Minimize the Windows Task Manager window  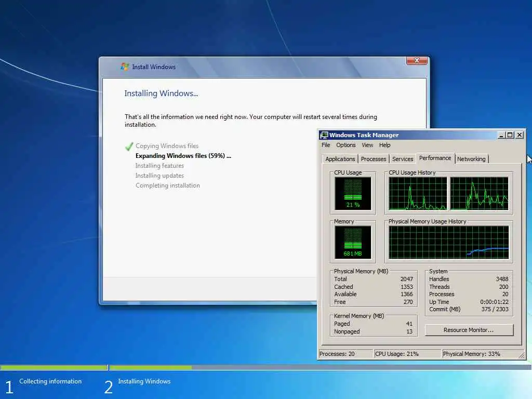(501, 135)
